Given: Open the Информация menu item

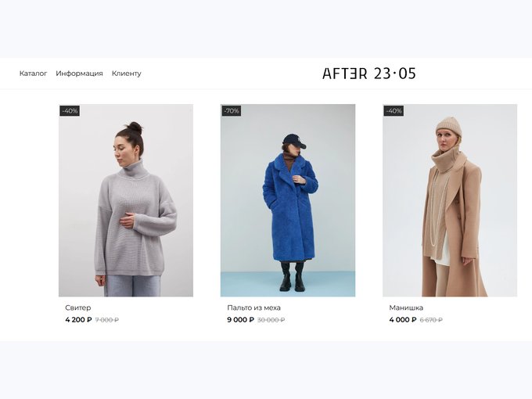Looking at the screenshot, I should (79, 74).
